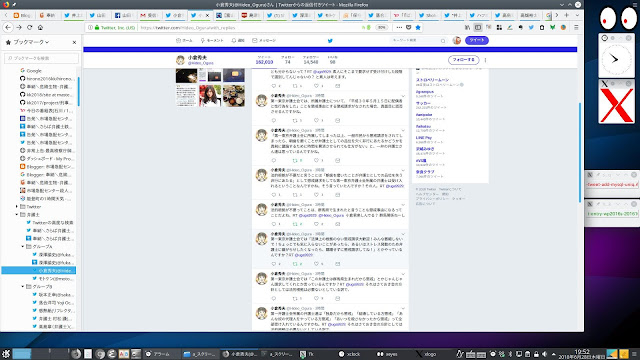
Task: Click the LINE Pay trending topic
Action: tap(424, 138)
